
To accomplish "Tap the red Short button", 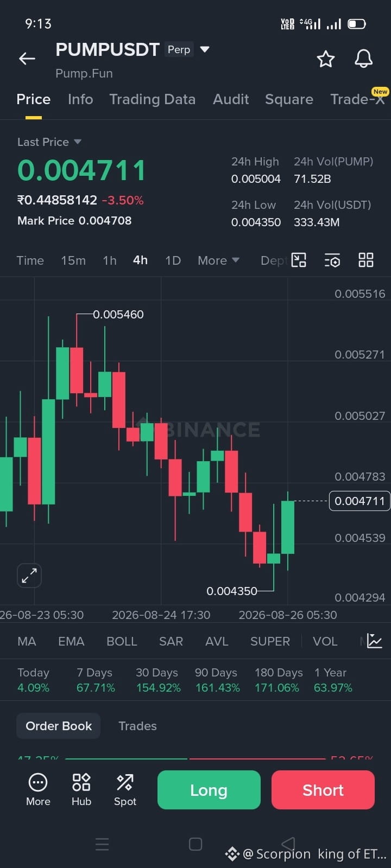I will [x=323, y=790].
